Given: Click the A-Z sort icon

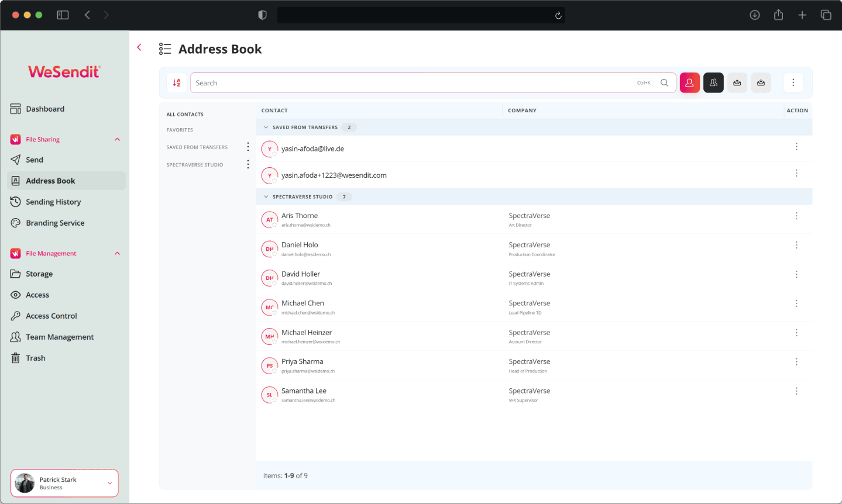Looking at the screenshot, I should (x=177, y=83).
